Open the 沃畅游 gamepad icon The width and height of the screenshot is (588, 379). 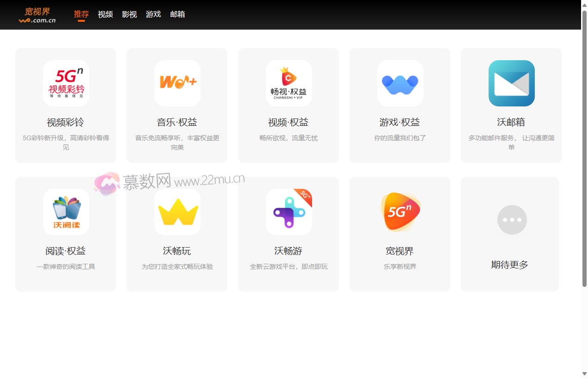tap(289, 212)
